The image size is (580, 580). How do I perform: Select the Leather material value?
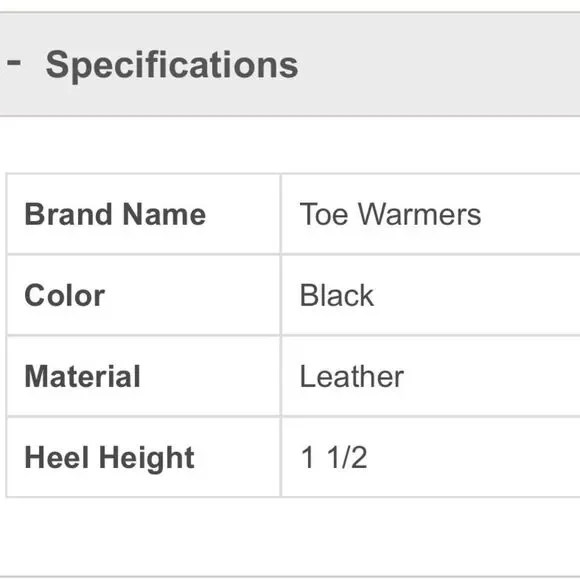(351, 377)
